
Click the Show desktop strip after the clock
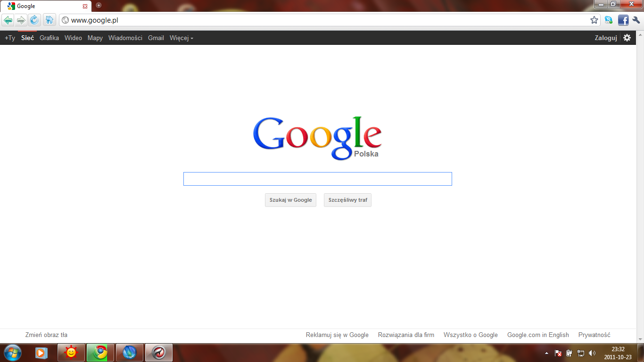point(640,353)
